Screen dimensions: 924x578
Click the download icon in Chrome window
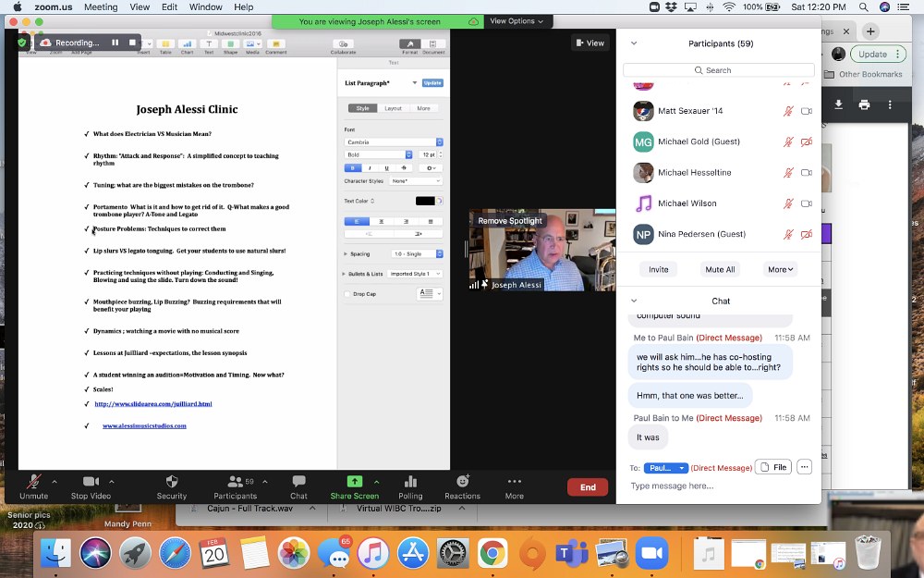(839, 105)
